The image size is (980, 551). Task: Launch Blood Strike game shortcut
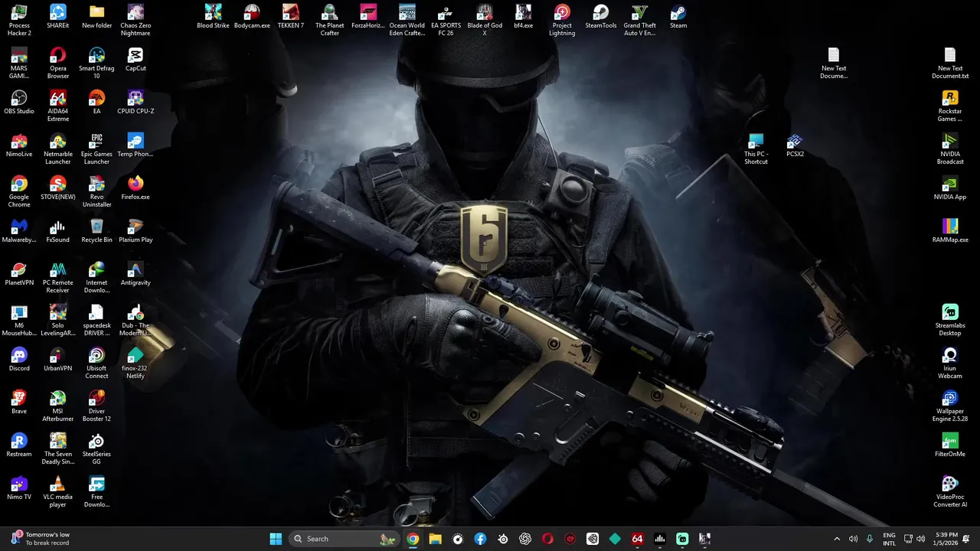pyautogui.click(x=213, y=16)
